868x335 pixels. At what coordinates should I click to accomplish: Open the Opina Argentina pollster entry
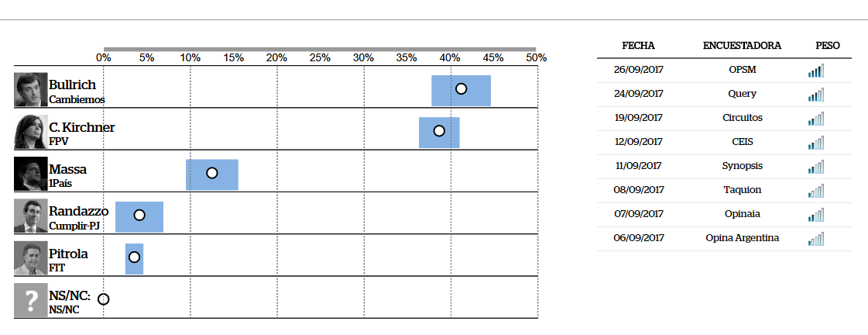point(742,238)
